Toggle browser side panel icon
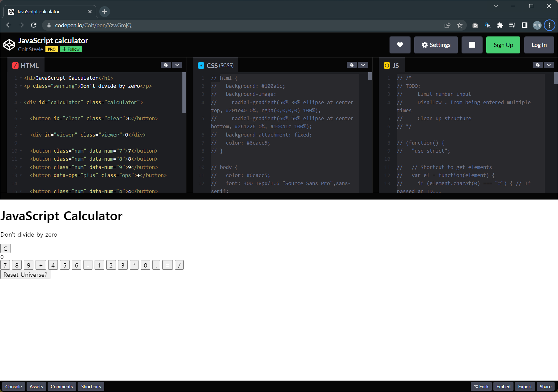558x392 pixels. pyautogui.click(x=525, y=25)
